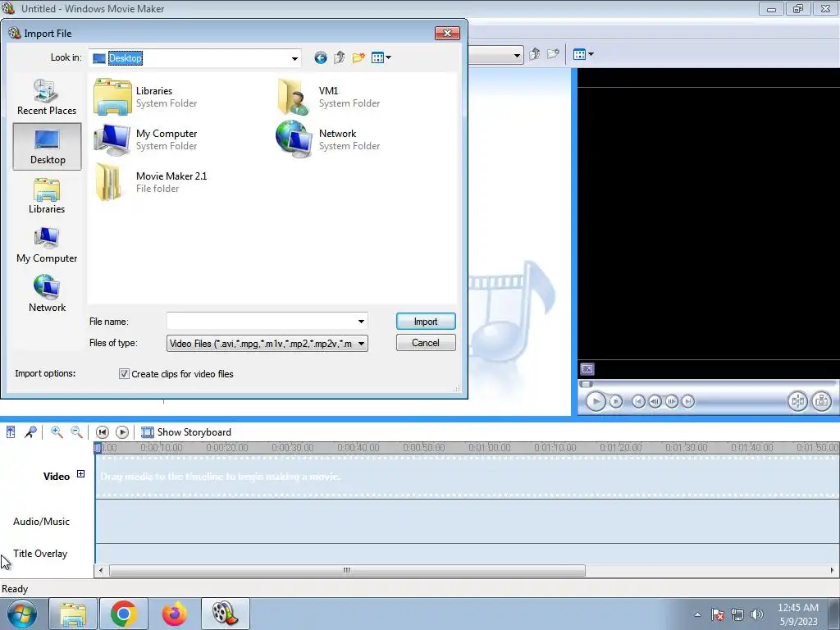This screenshot has width=840, height=630.
Task: Click the full screen preview icon
Action: pos(587,369)
